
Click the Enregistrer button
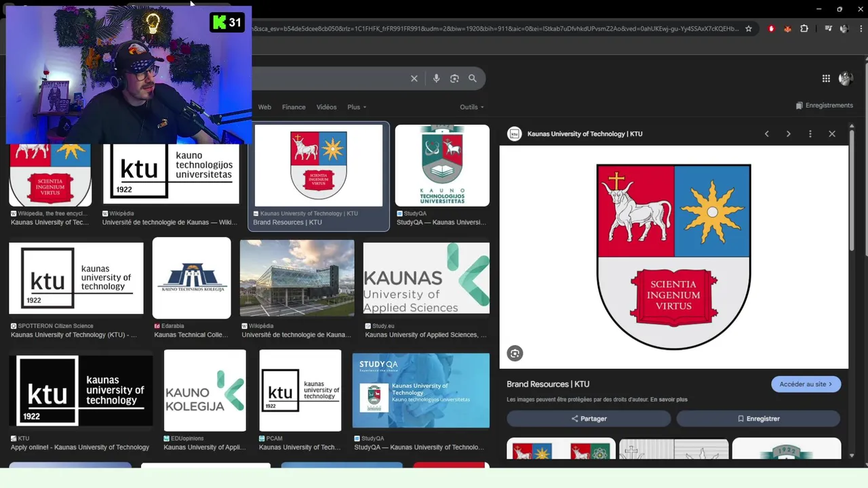pyautogui.click(x=758, y=419)
